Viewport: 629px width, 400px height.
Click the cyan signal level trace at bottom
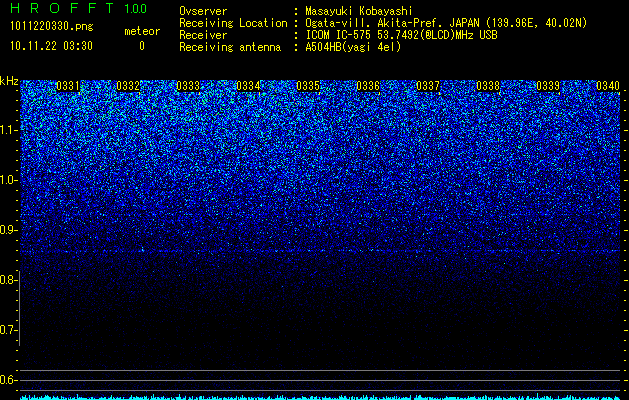320,397
